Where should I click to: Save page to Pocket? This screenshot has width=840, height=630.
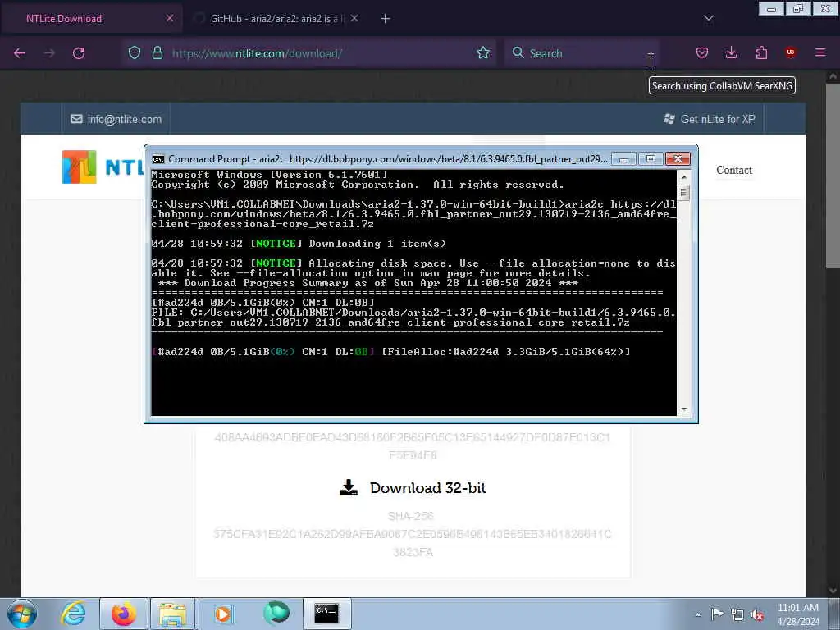(x=702, y=53)
